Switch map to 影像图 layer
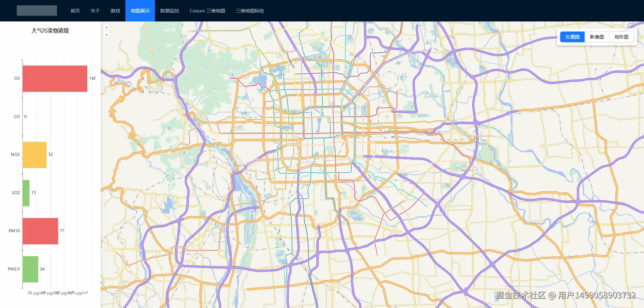The height and width of the screenshot is (308, 644). click(597, 37)
